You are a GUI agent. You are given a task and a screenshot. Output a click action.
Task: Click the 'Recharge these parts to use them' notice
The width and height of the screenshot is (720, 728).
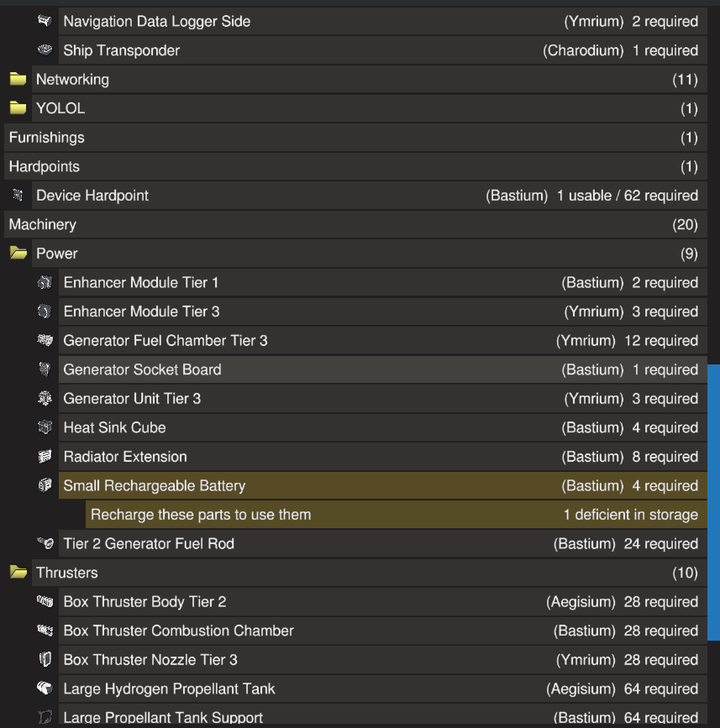pyautogui.click(x=395, y=515)
